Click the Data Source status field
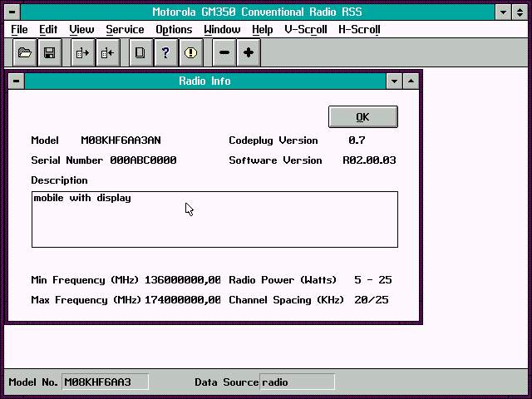The height and width of the screenshot is (399, 532). (x=298, y=382)
